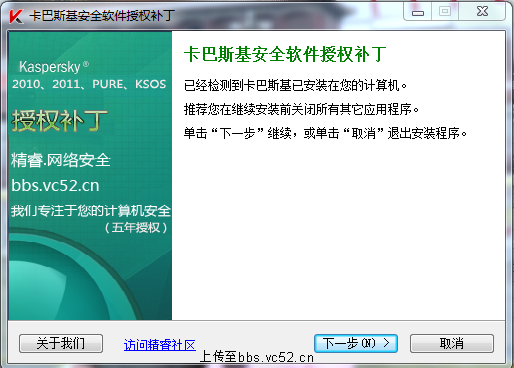Click the Kaspersky K icon in title bar
The width and height of the screenshot is (514, 368).
(x=16, y=16)
